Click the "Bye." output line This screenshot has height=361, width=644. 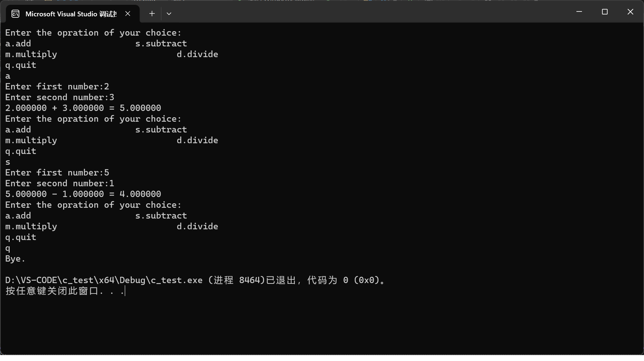(x=15, y=259)
